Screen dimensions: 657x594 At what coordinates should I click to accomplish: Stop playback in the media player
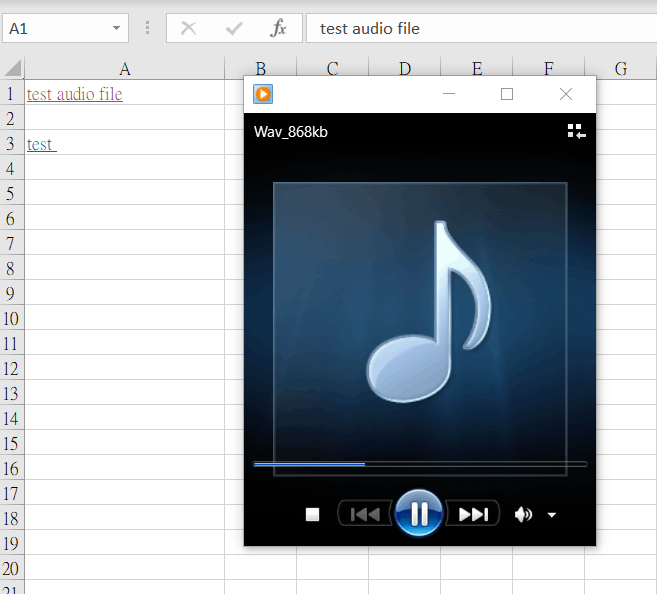(x=313, y=514)
